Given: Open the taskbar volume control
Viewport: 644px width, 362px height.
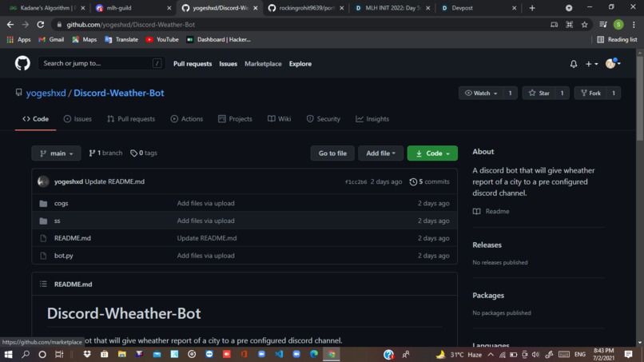Looking at the screenshot, I should (535, 354).
